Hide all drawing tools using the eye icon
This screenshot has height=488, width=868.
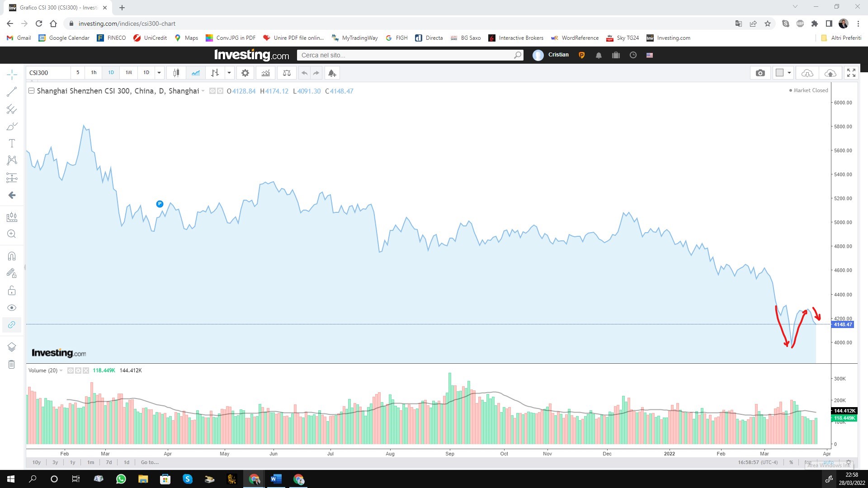point(12,308)
